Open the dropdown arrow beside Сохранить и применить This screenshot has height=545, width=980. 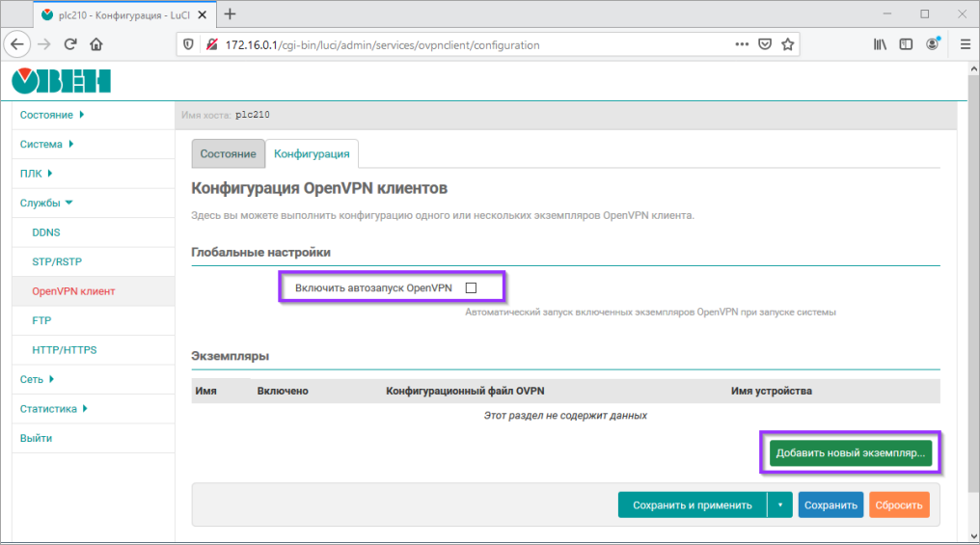(779, 504)
